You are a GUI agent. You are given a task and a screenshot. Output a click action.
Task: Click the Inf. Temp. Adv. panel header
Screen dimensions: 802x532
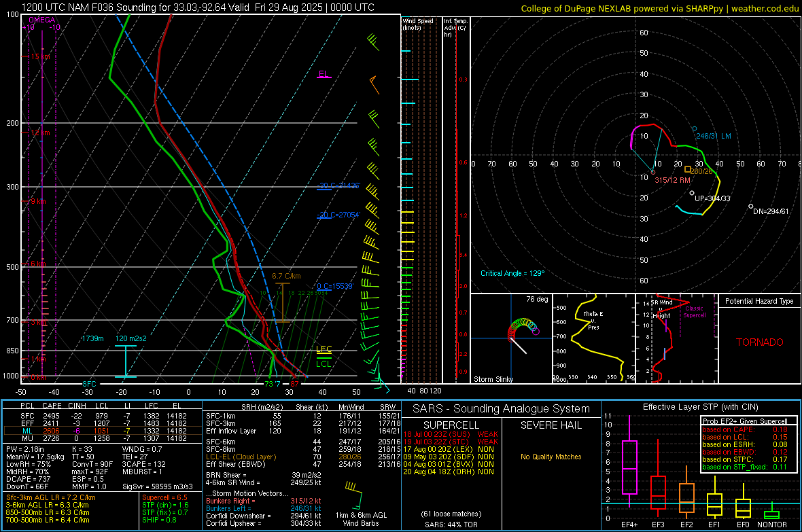[x=455, y=28]
